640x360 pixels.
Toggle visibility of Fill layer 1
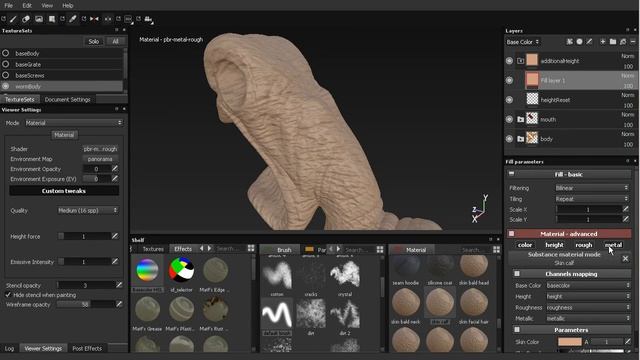(509, 80)
